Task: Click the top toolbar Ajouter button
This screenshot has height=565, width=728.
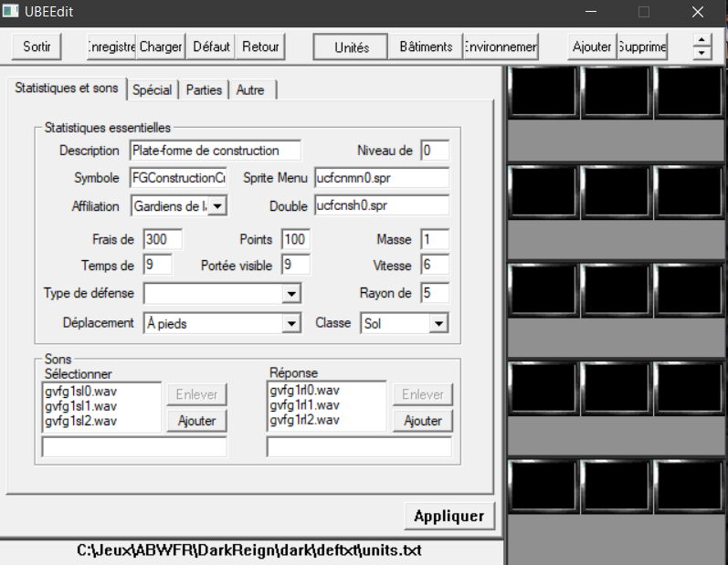Action: (x=592, y=47)
